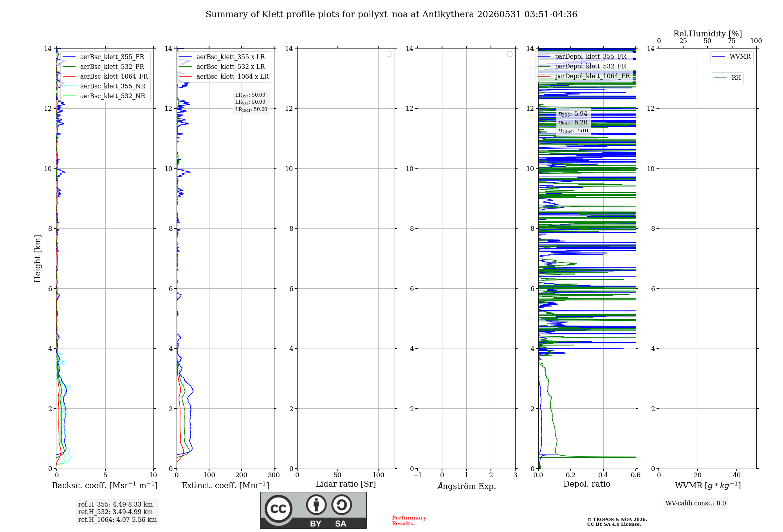Click the parDepol_klett_1064_FR legend entry
783x532 pixels.
pyautogui.click(x=584, y=76)
